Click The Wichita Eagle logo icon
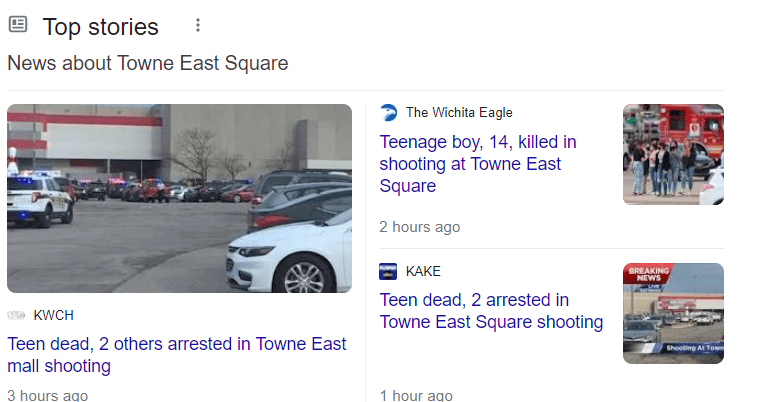Screen dimensions: 771x402 [x=389, y=112]
